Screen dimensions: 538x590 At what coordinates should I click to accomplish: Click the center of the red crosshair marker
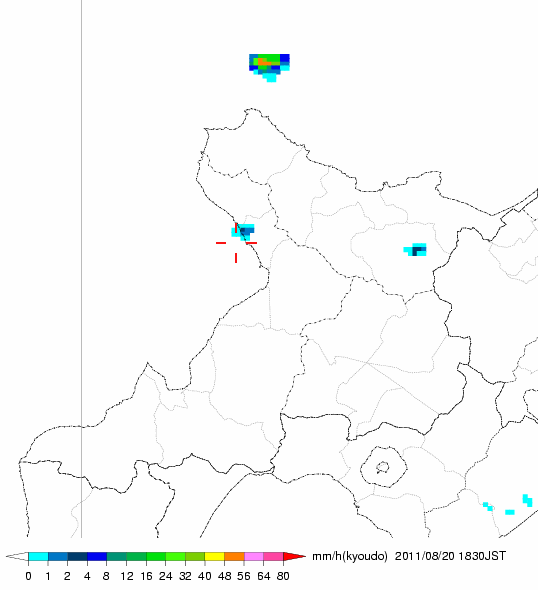pos(236,243)
